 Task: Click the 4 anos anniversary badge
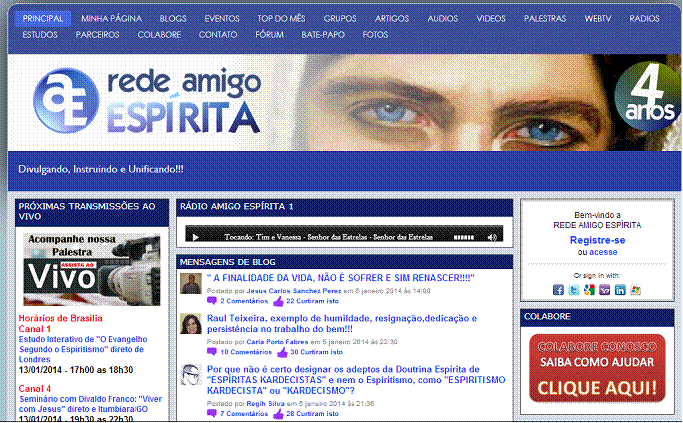pos(647,97)
